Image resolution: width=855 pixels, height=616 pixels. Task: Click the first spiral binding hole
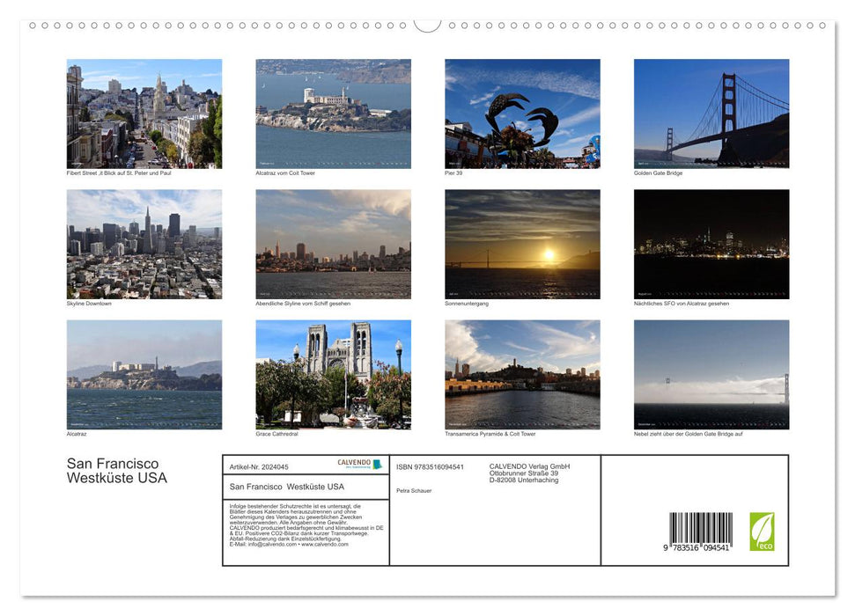tap(33, 26)
